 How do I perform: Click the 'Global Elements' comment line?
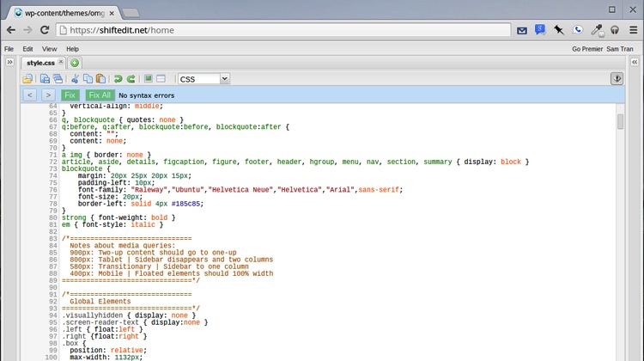coord(100,302)
